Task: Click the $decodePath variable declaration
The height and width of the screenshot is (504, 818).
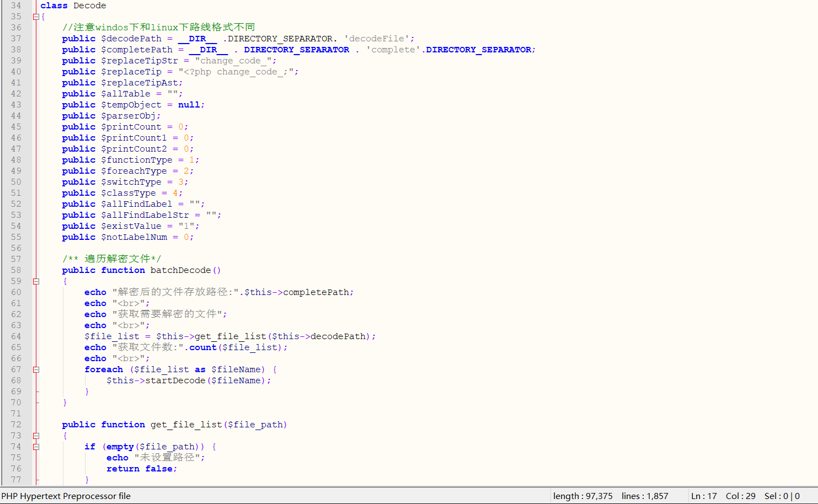Action: [x=131, y=39]
